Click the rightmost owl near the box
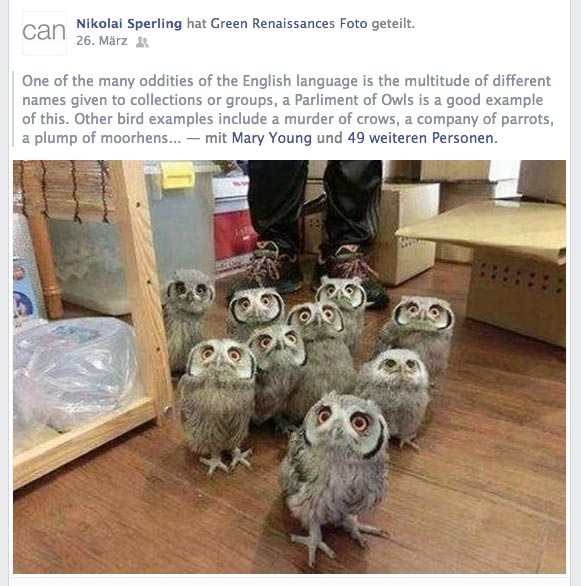The image size is (581, 586). (x=420, y=334)
